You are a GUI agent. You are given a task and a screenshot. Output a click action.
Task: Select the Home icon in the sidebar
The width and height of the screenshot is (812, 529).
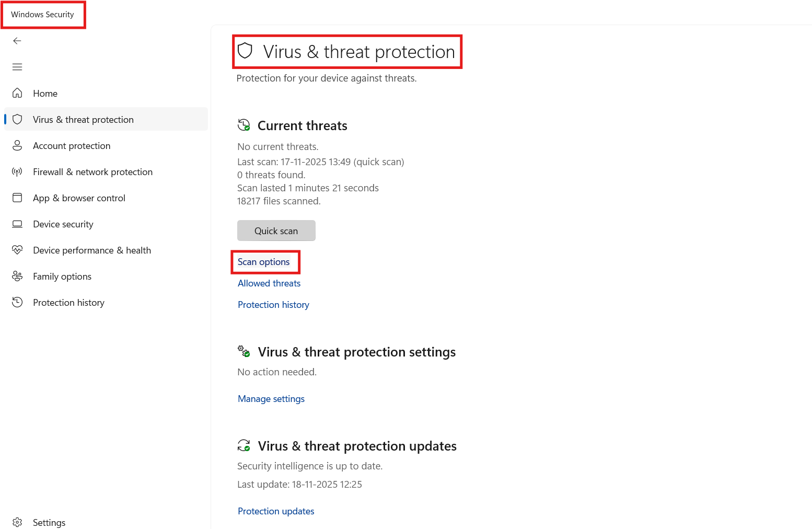pos(17,93)
